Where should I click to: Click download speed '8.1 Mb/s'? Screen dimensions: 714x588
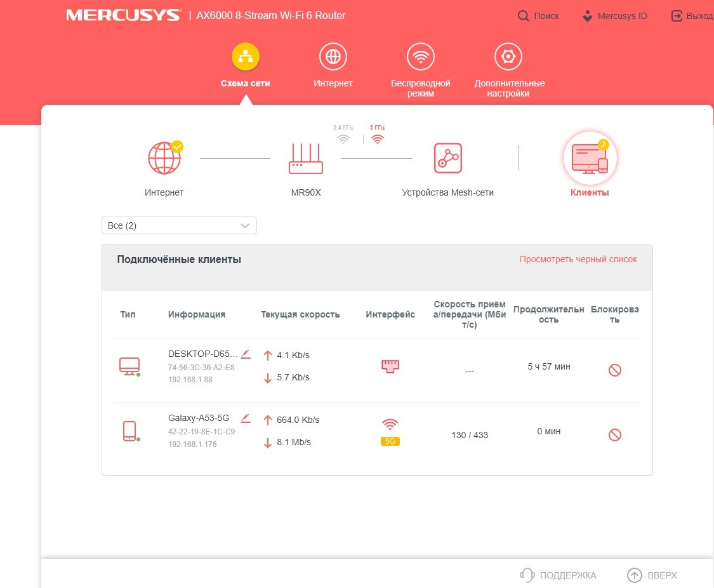tap(294, 442)
